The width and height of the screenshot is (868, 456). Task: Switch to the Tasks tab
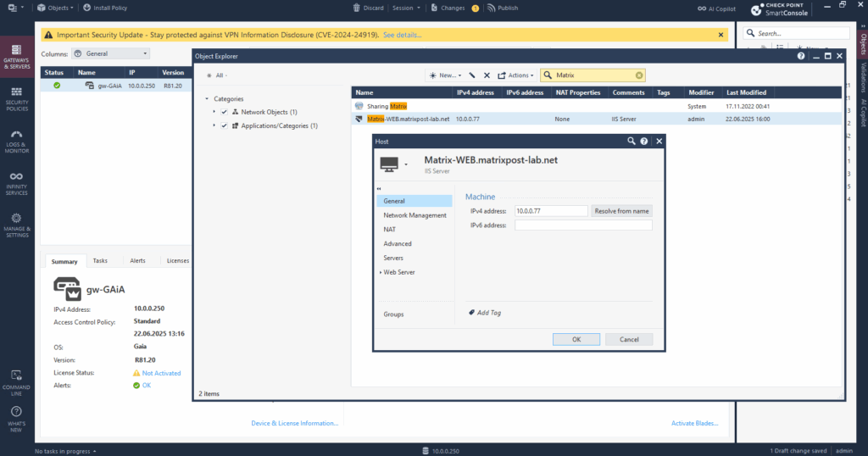(100, 261)
